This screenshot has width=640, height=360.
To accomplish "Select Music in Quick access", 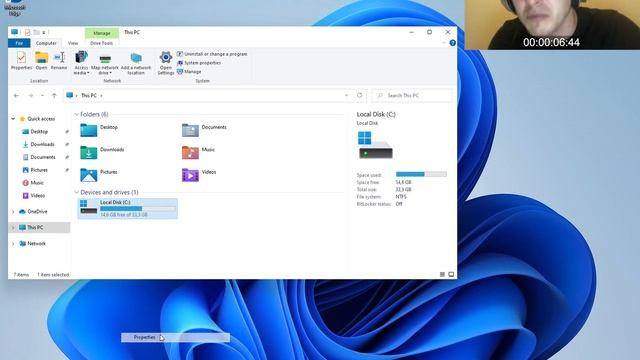I will tap(37, 182).
